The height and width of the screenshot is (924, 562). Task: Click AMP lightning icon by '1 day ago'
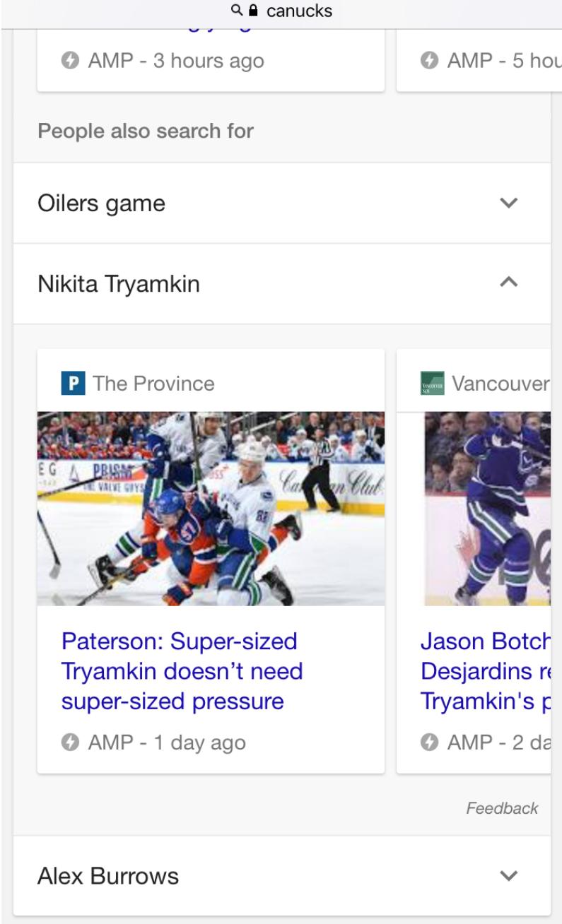pos(70,742)
